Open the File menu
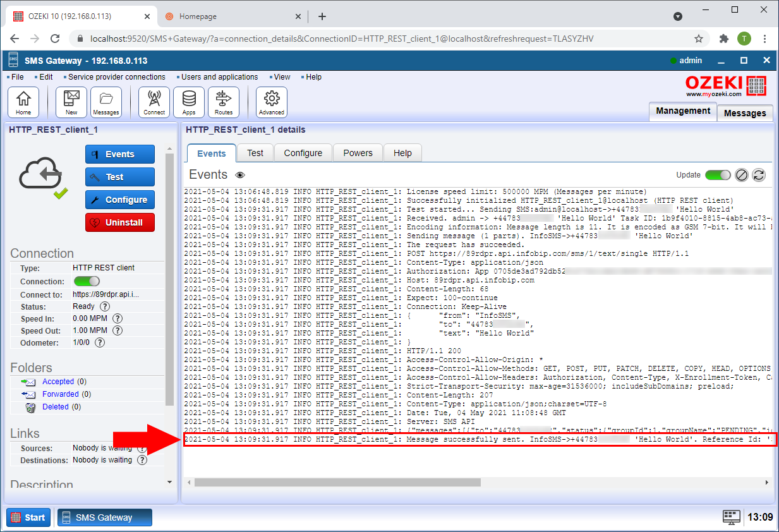 coord(17,77)
